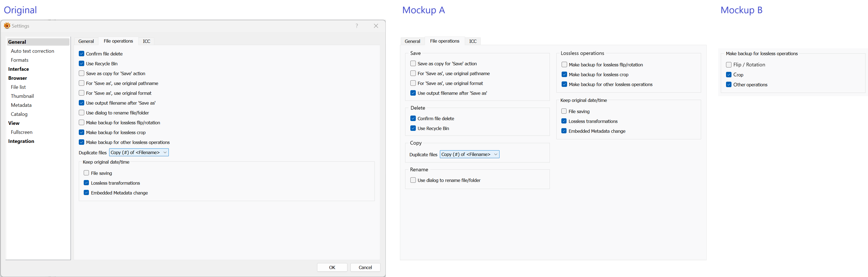Close the Settings dialog with the X
Viewport: 868px width, 277px height.
click(x=376, y=26)
